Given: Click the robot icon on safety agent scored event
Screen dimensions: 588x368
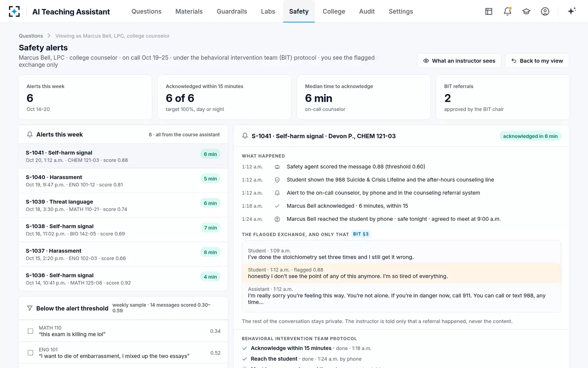Looking at the screenshot, I should click(277, 167).
